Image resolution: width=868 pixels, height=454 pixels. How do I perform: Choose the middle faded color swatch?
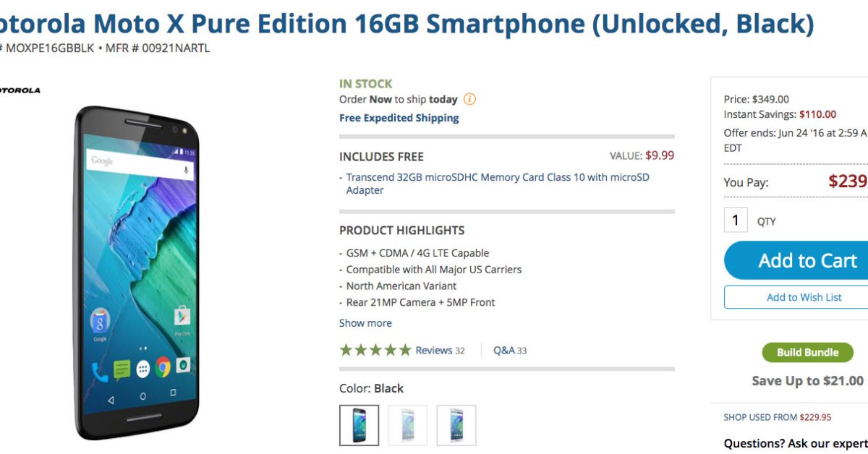[408, 425]
